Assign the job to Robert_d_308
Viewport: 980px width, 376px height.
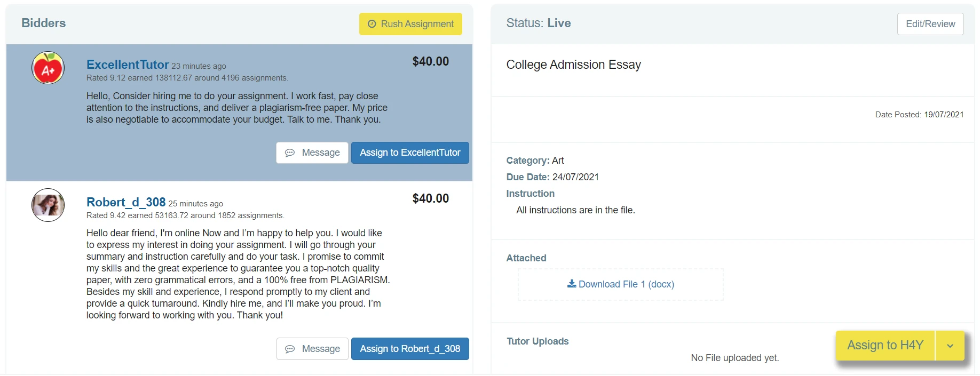click(x=410, y=349)
